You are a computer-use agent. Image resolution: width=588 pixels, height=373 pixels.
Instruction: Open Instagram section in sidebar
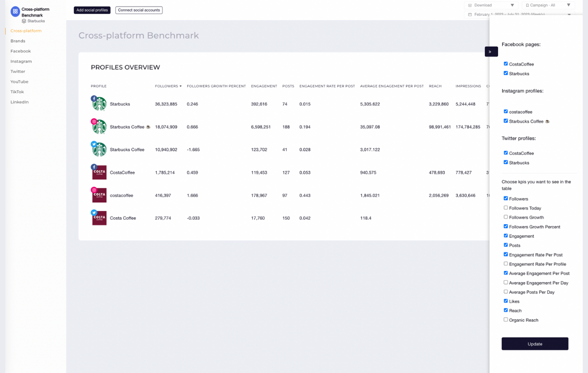(x=21, y=62)
